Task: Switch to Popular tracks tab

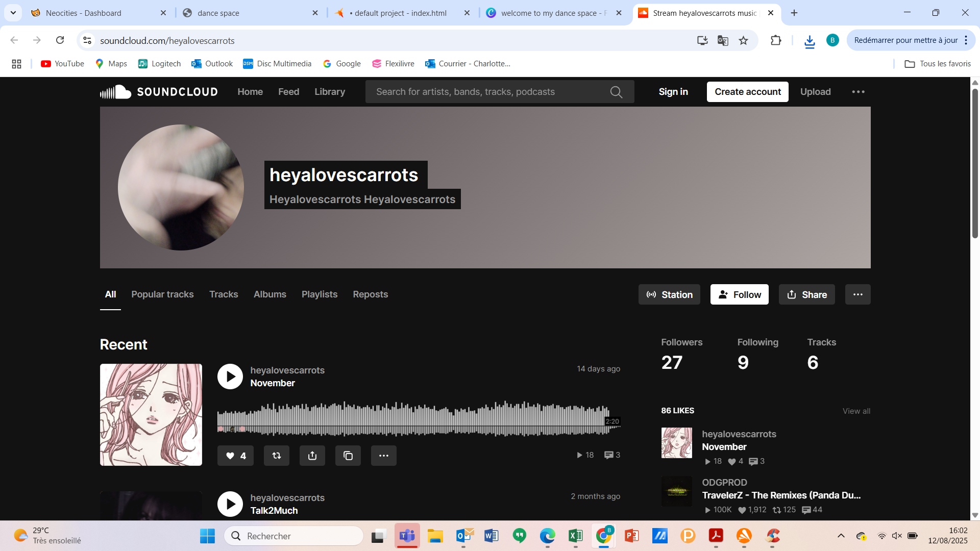Action: 162,294
